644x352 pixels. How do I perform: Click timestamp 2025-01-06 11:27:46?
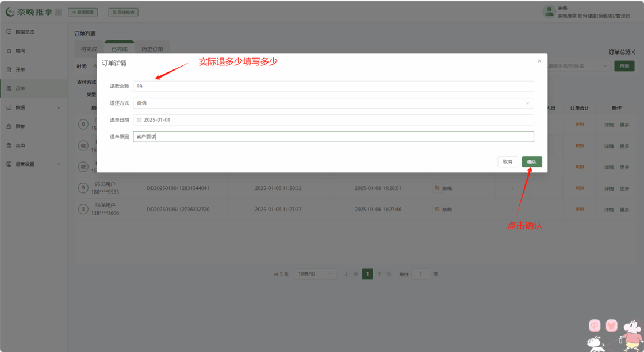pos(378,210)
